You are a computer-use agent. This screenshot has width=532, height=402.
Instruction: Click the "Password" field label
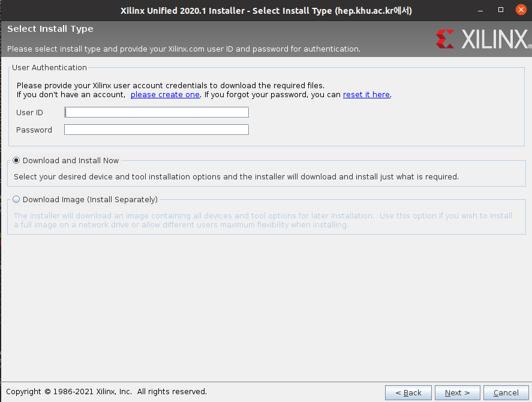[x=34, y=130]
